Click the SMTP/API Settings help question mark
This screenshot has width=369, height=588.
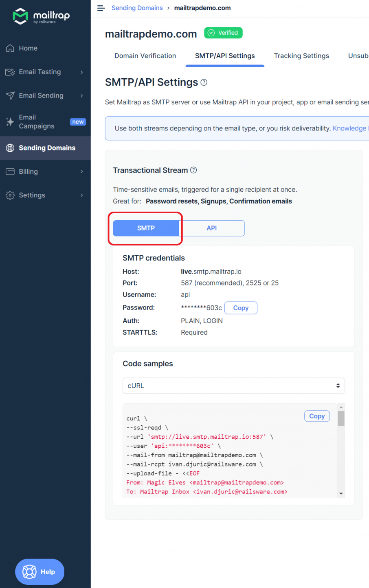point(204,82)
